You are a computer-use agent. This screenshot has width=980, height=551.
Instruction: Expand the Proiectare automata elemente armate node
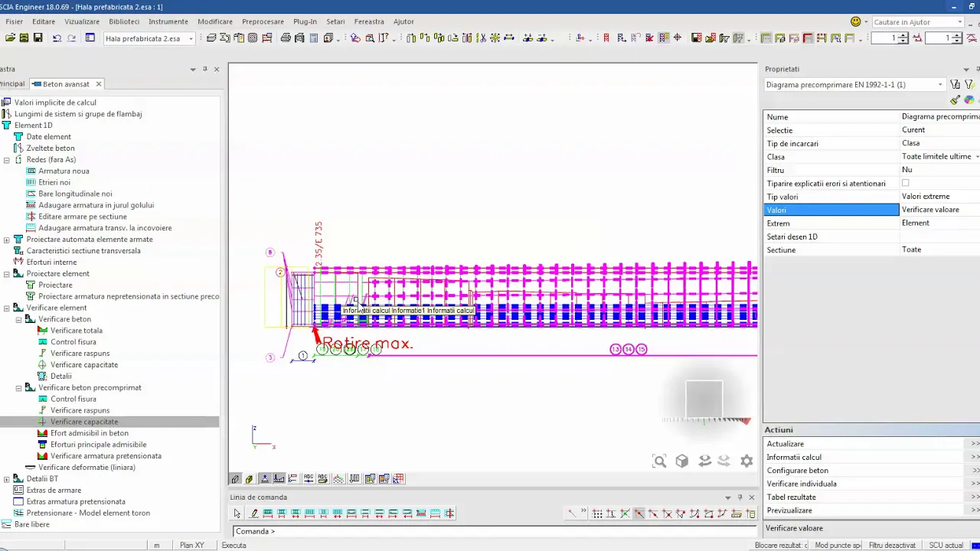pyautogui.click(x=7, y=240)
